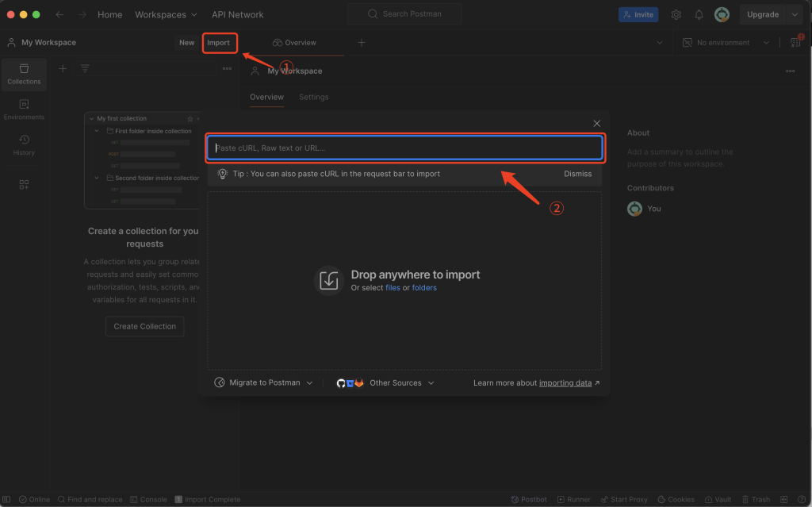Collapse Second folder inside collection
The height and width of the screenshot is (507, 812).
(97, 178)
